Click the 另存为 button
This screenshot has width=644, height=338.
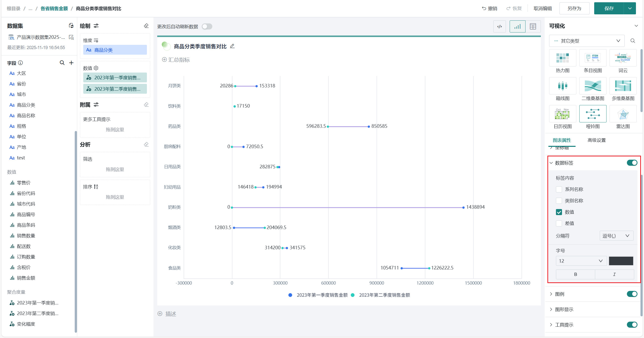coord(574,8)
